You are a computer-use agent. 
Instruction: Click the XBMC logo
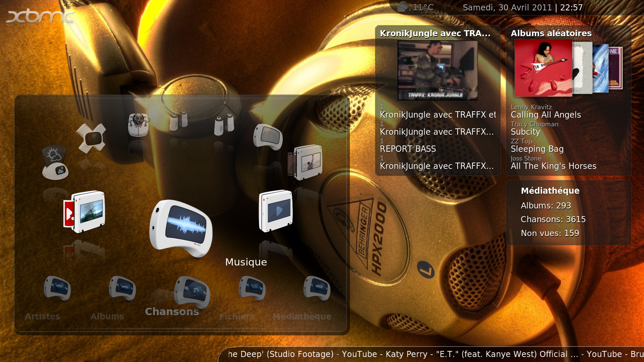40,16
